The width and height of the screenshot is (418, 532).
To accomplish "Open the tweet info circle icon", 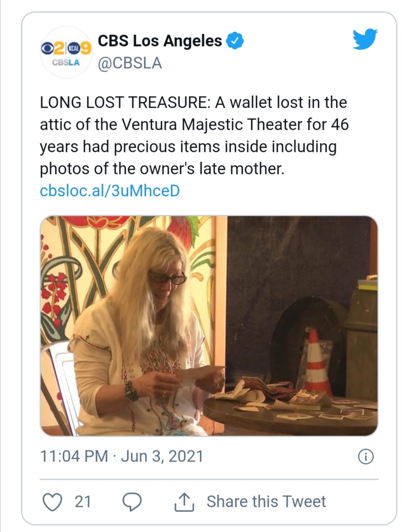I will pyautogui.click(x=366, y=457).
